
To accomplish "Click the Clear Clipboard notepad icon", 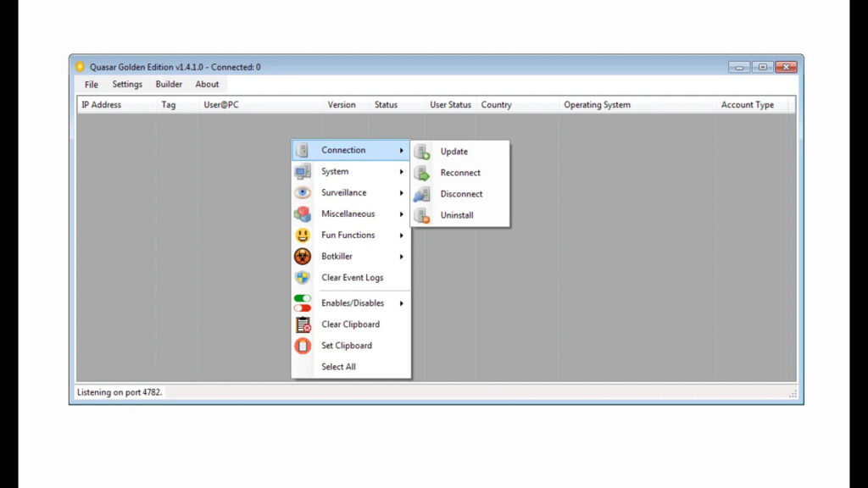I will click(x=303, y=324).
